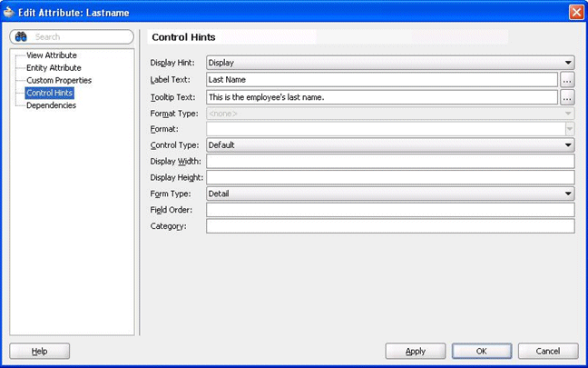
Task: Click the ellipsis button beside Label Text
Action: [567, 80]
